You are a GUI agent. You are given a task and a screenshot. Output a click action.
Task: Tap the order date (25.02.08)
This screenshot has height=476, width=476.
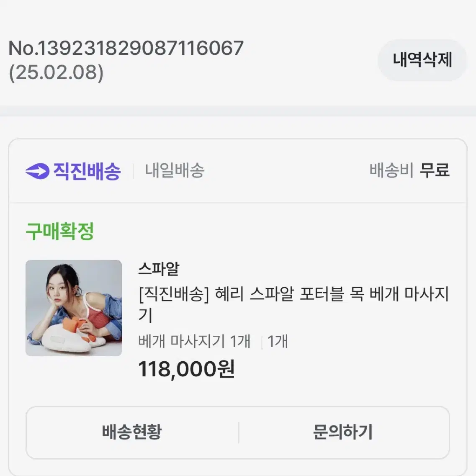coord(56,72)
